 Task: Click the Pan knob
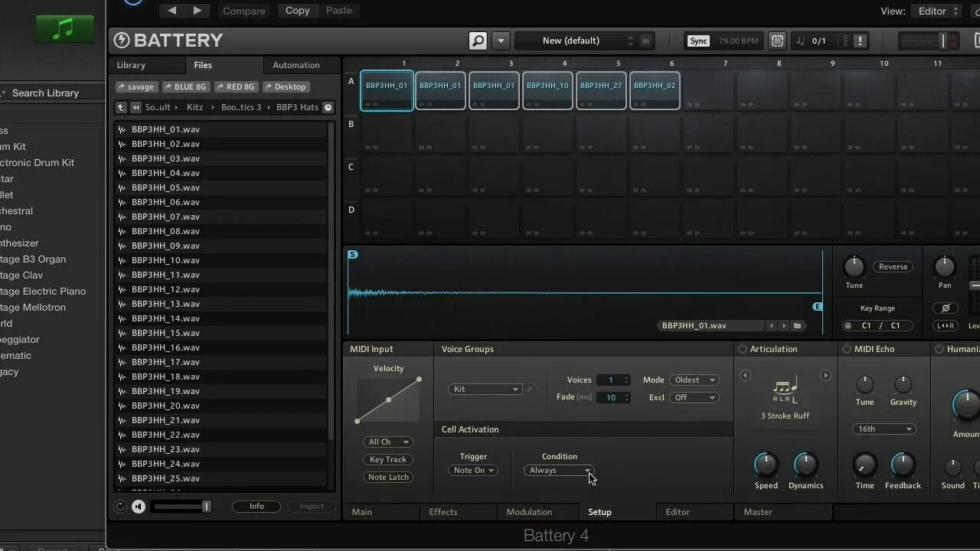pyautogui.click(x=945, y=266)
